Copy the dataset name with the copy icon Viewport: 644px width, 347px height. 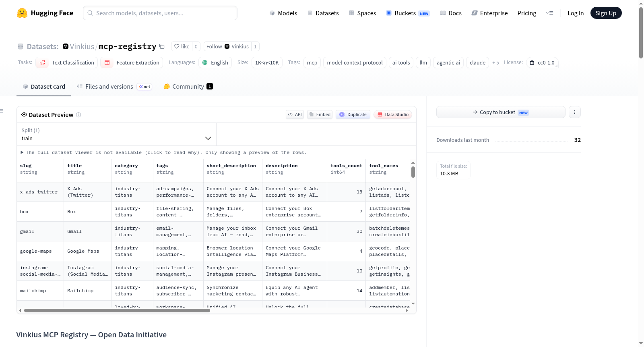(162, 46)
